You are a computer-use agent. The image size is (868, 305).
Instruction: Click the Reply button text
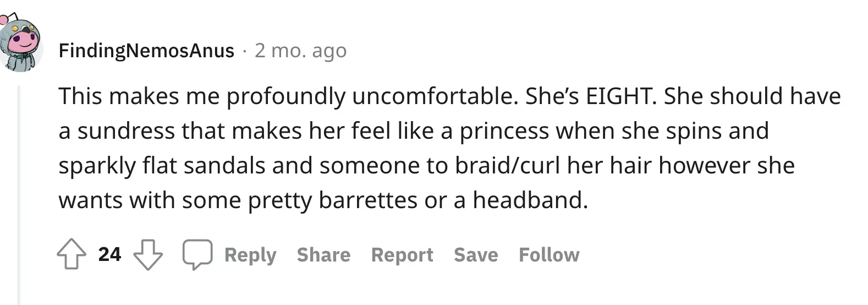point(250,255)
